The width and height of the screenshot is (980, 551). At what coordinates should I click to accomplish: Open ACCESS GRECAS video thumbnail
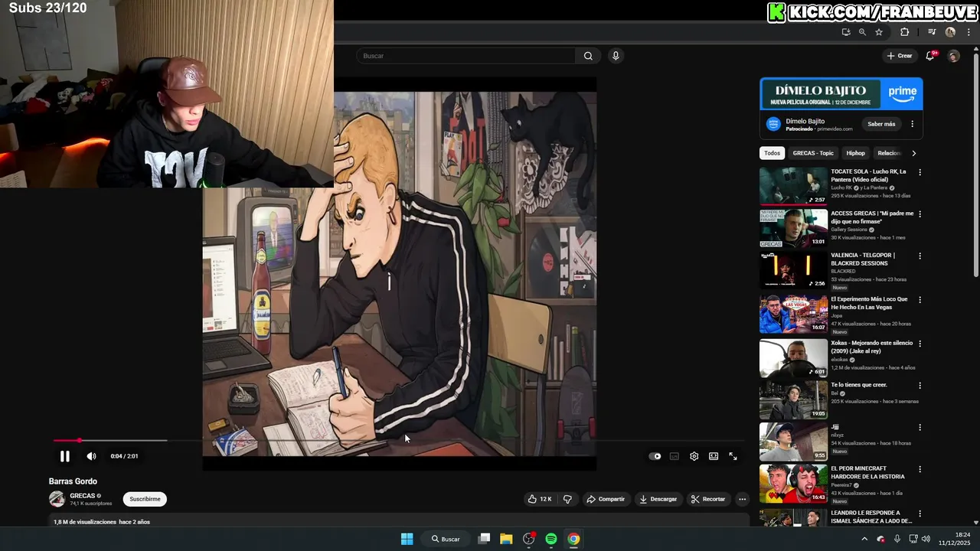[x=793, y=228]
